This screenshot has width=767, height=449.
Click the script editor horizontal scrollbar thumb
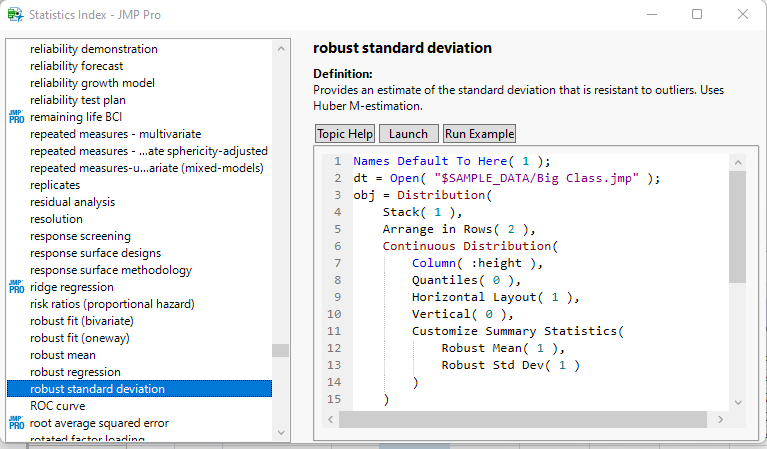(523, 419)
